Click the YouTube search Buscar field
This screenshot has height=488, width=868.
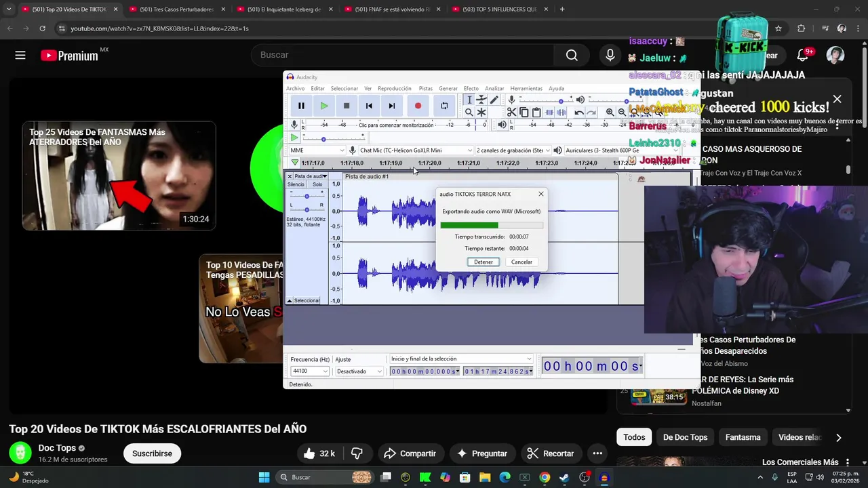403,55
